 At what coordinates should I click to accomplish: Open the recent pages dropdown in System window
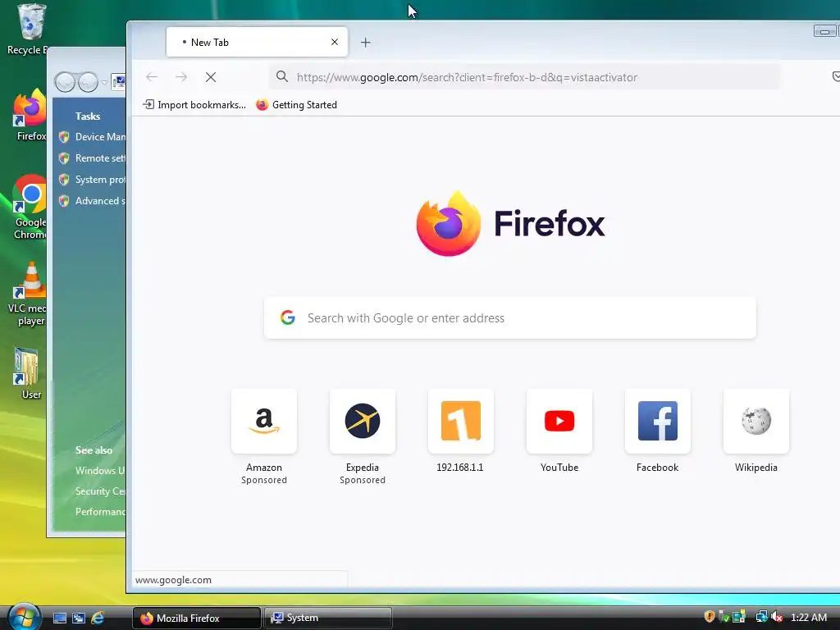click(104, 82)
